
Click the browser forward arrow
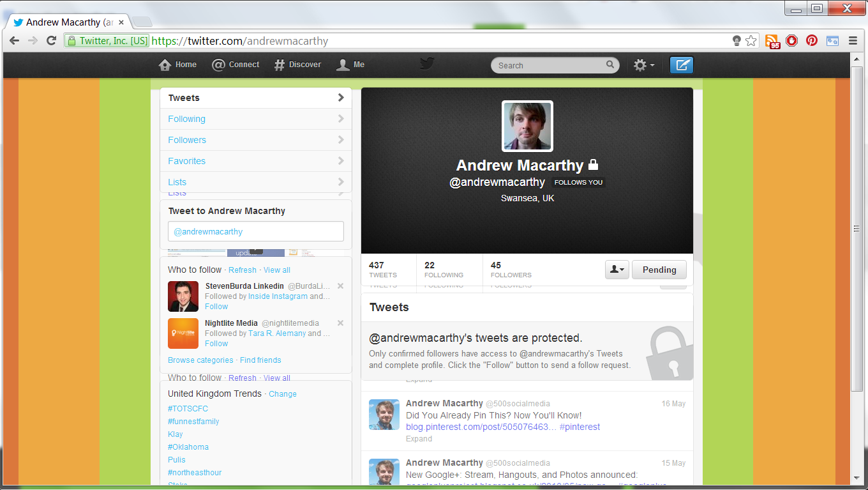click(x=33, y=41)
